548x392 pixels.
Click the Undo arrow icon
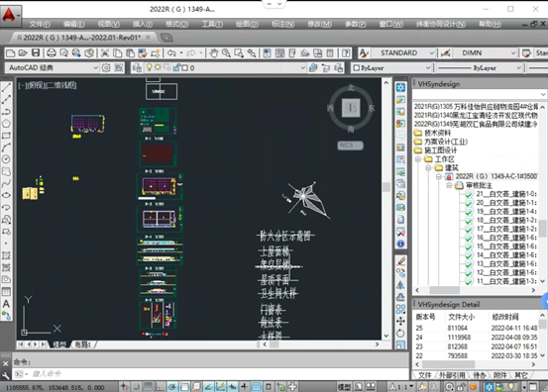point(171,53)
